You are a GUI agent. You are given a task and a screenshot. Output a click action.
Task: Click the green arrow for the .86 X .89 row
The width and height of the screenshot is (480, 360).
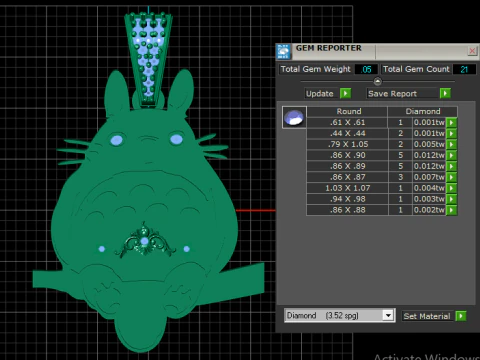pyautogui.click(x=452, y=166)
